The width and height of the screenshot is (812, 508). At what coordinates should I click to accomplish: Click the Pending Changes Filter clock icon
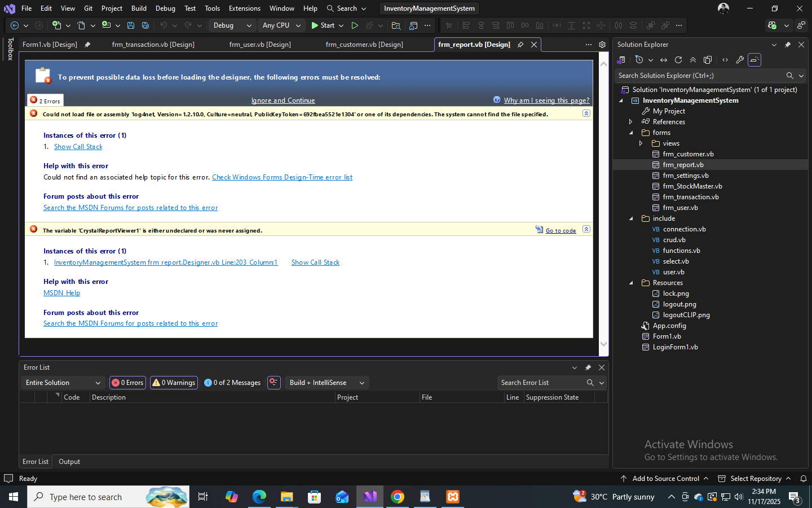click(x=639, y=60)
